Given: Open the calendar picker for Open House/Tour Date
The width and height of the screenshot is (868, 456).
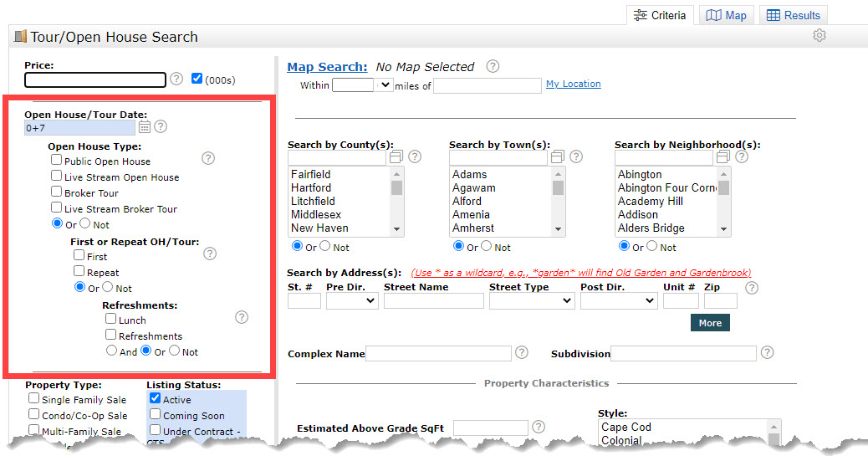Looking at the screenshot, I should click(x=145, y=127).
